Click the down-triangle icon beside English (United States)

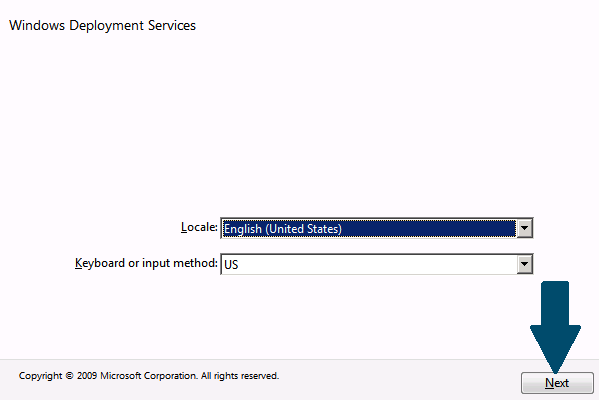click(525, 228)
